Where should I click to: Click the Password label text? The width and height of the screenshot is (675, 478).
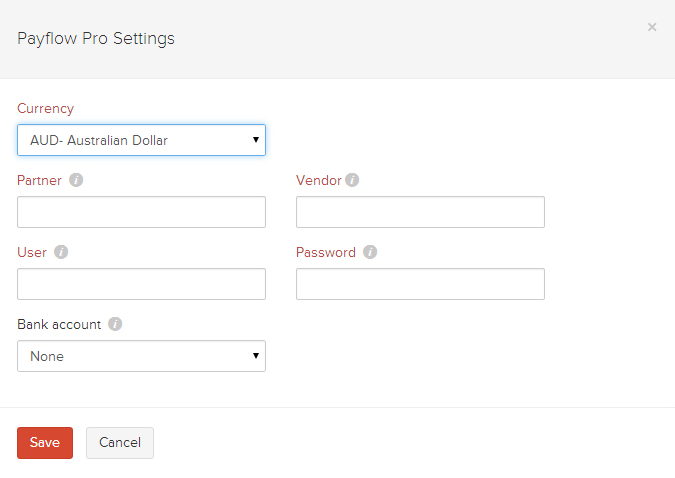coord(326,253)
